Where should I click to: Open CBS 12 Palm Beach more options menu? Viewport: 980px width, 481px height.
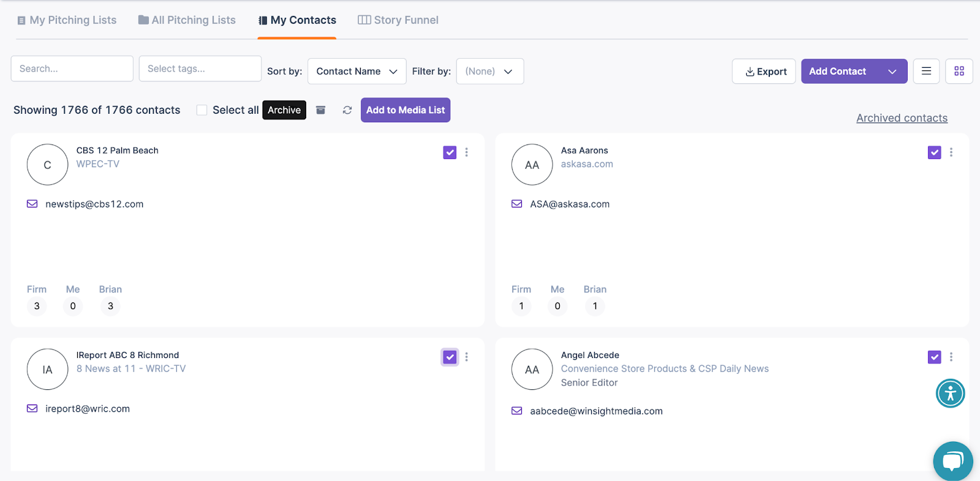pos(467,152)
